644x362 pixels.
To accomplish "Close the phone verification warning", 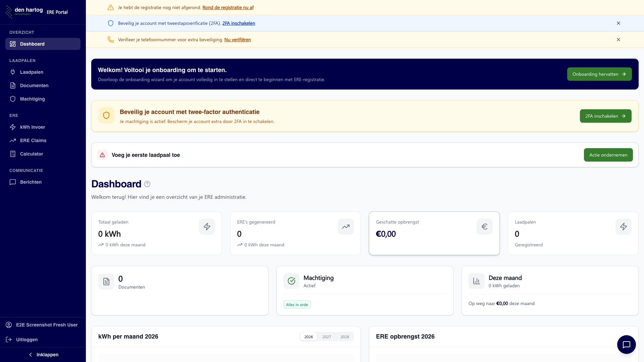I will [x=619, y=40].
